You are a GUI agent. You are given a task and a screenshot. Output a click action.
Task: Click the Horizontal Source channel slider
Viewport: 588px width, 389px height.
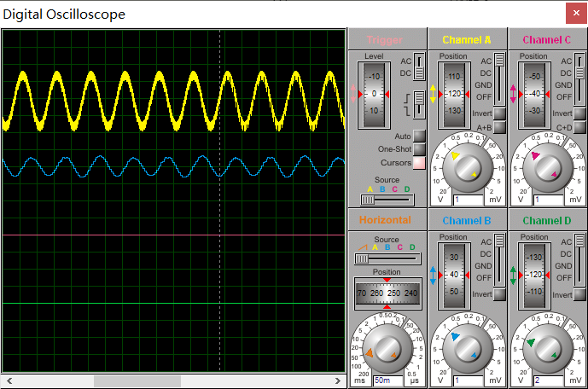pos(387,258)
